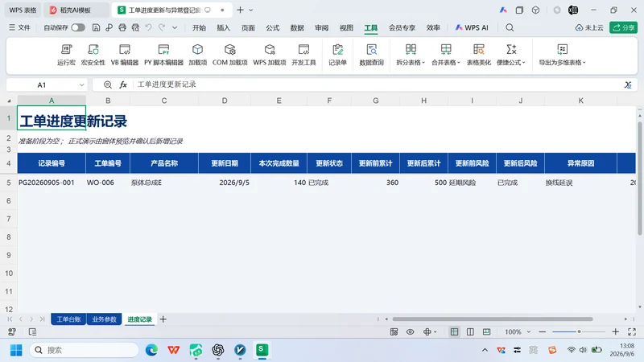Click the horizontal scrollbar thumb

(x=493, y=319)
